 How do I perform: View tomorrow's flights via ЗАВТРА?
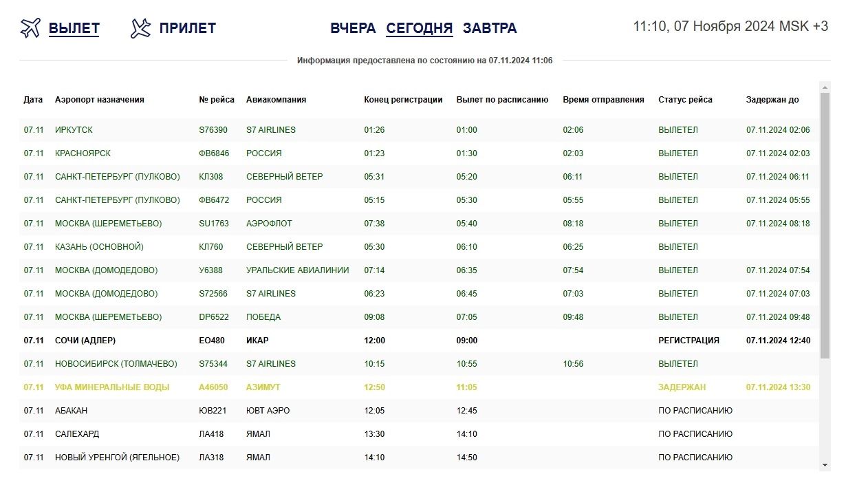tap(490, 28)
